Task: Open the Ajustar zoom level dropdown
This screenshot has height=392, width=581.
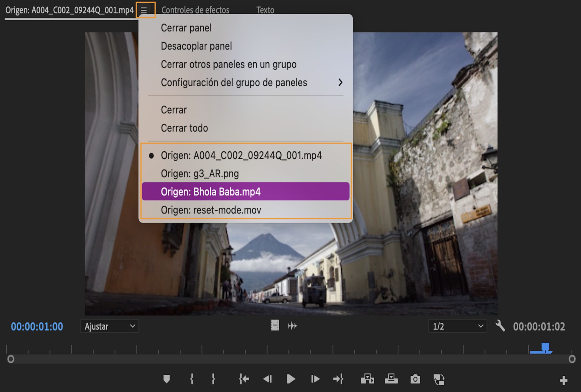Action: 110,326
